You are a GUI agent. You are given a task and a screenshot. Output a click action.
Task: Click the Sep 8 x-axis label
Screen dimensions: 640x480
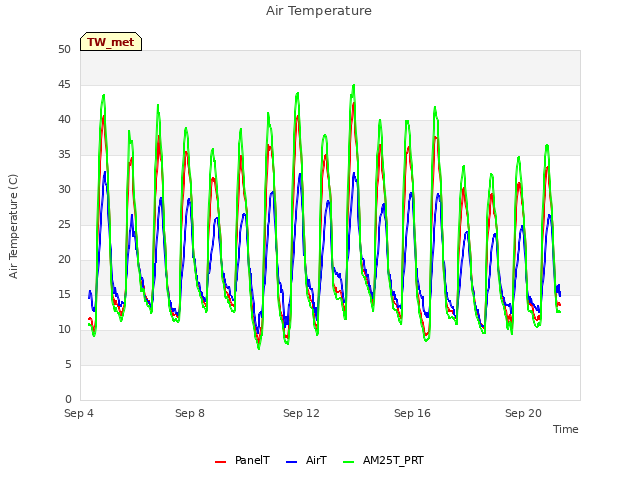pos(190,413)
